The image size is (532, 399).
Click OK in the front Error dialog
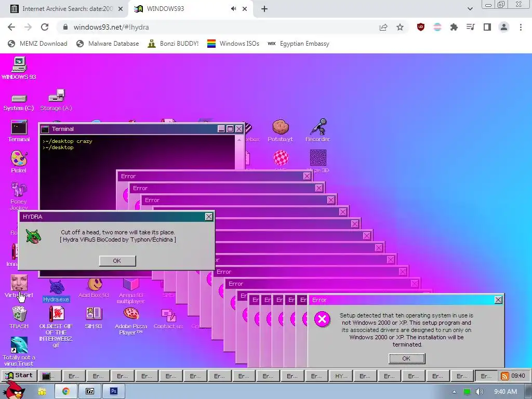point(406,358)
